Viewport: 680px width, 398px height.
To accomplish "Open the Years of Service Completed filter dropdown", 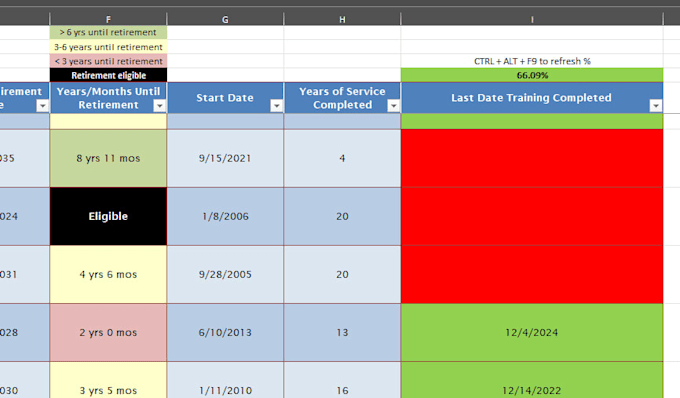I will (x=393, y=106).
